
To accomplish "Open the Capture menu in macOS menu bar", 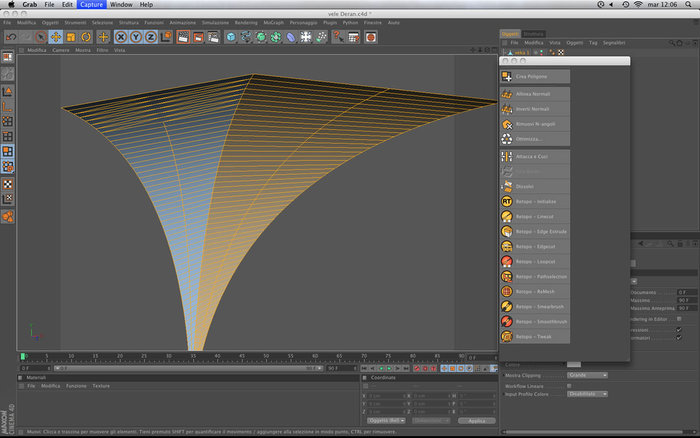I will (x=92, y=4).
